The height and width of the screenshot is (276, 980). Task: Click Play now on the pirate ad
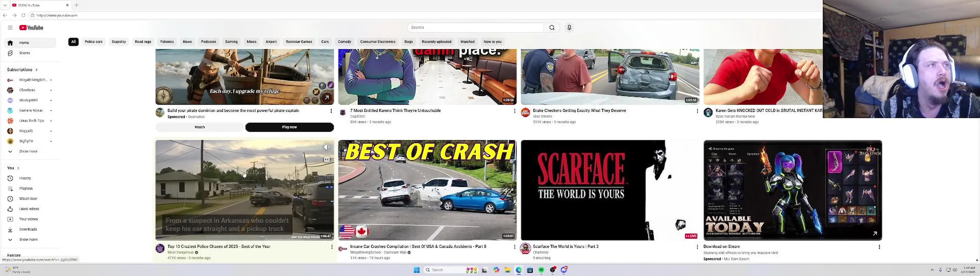289,127
